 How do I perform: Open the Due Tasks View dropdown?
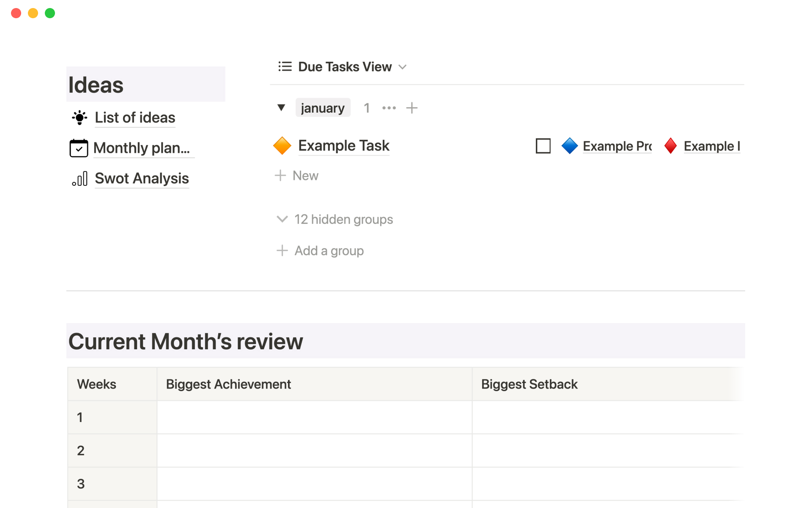click(405, 66)
